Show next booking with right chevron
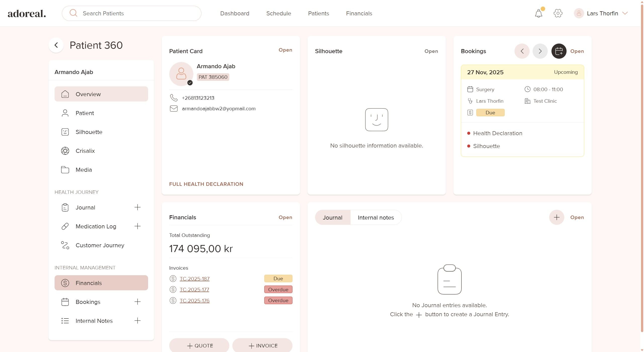644x352 pixels. point(540,51)
